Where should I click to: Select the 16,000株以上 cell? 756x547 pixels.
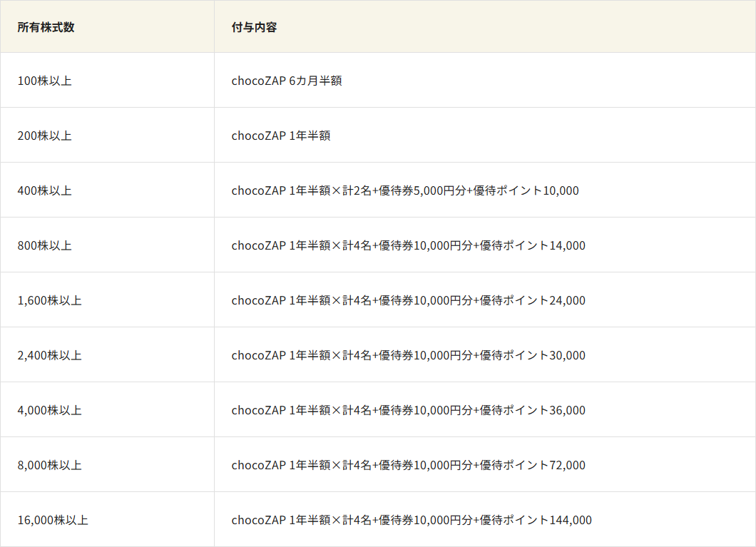pos(53,520)
